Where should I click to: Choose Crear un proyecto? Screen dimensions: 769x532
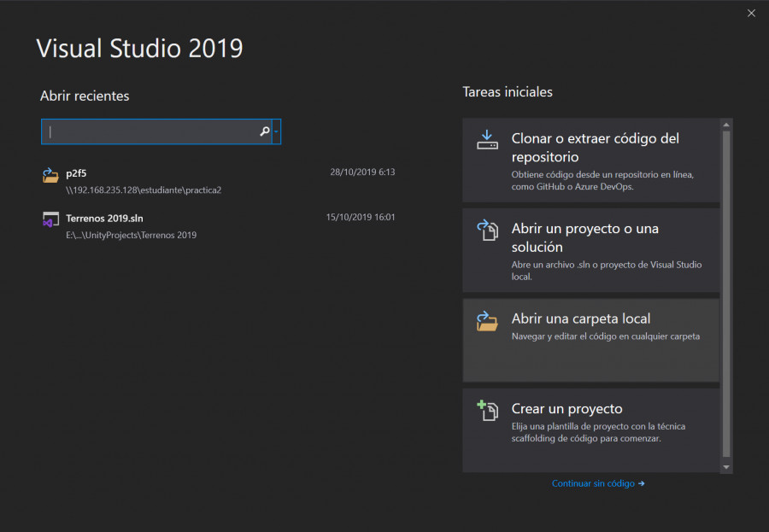coord(590,430)
